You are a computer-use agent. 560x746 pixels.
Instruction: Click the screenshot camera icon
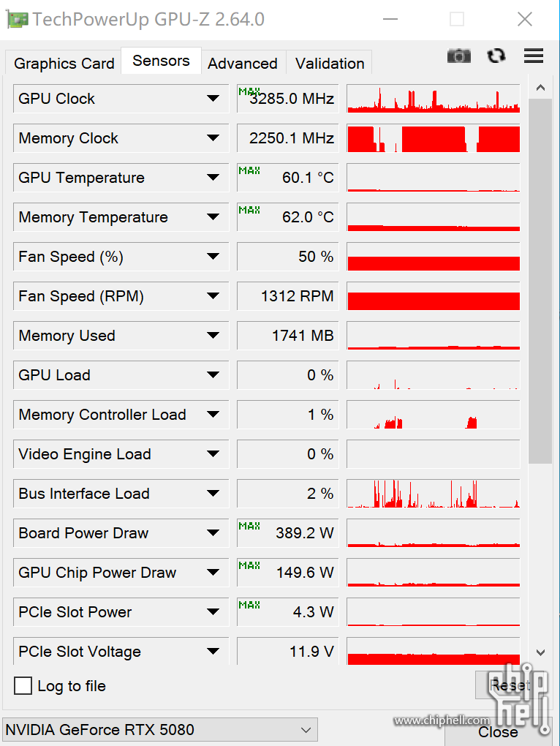coord(458,56)
